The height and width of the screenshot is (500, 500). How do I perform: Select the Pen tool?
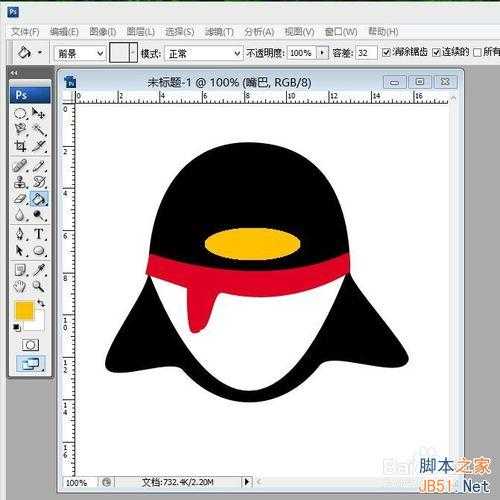click(20, 234)
